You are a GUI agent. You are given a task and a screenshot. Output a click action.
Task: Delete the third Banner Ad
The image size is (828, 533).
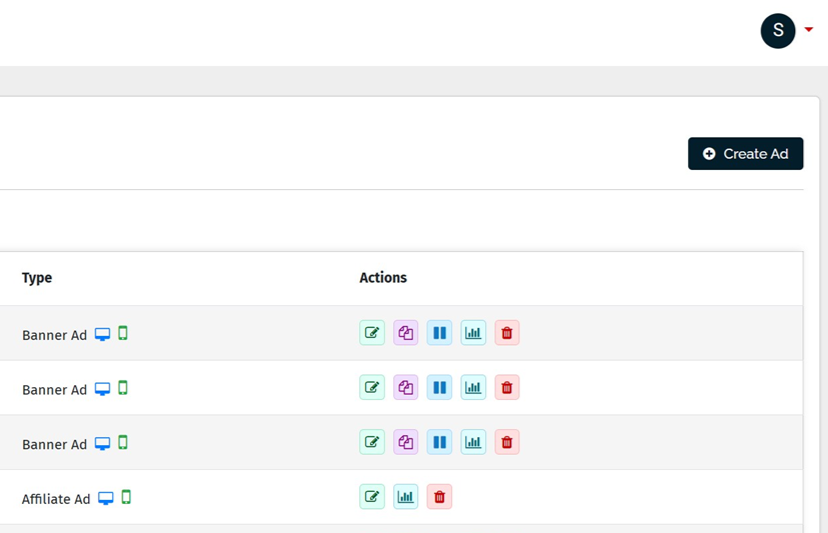point(507,442)
